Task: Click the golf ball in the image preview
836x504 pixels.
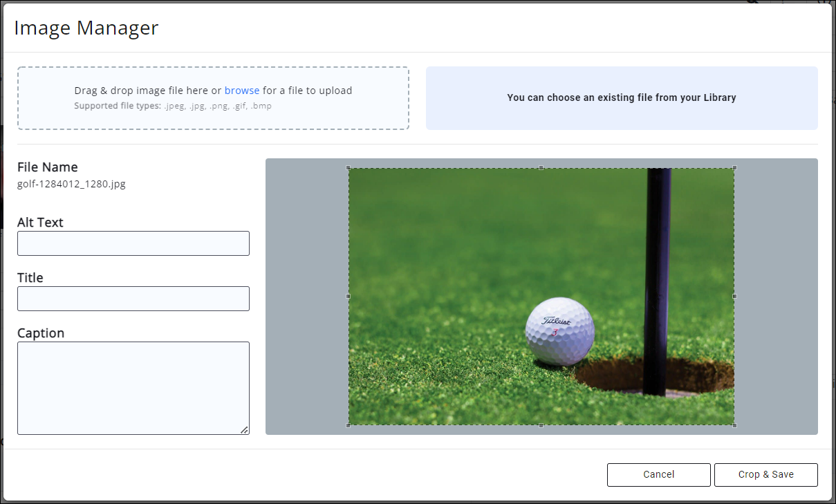Action: click(559, 332)
